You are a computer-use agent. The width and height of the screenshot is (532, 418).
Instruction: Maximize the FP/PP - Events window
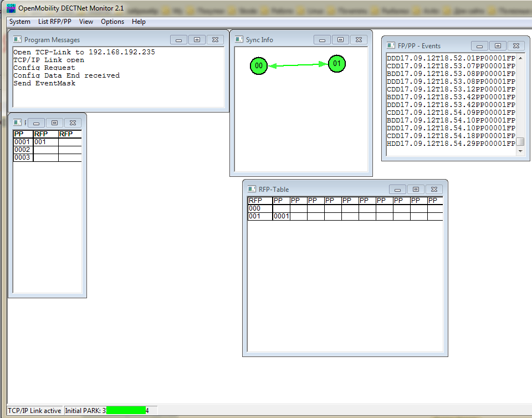[x=498, y=46]
